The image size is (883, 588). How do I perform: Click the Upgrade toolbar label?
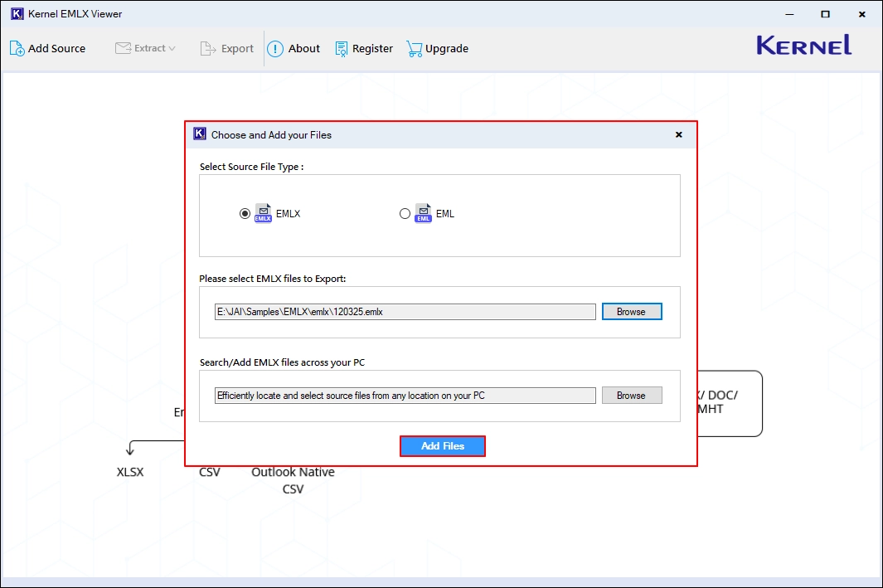447,48
